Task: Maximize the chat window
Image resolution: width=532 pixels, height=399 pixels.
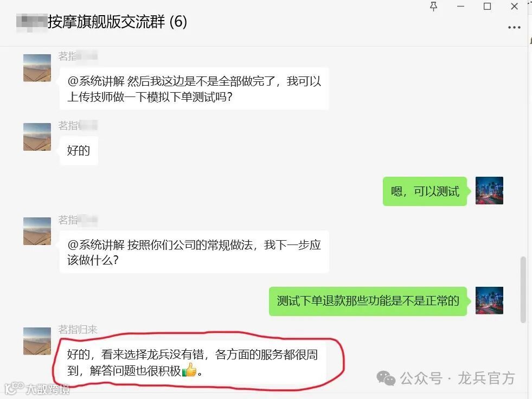Action: tap(487, 7)
